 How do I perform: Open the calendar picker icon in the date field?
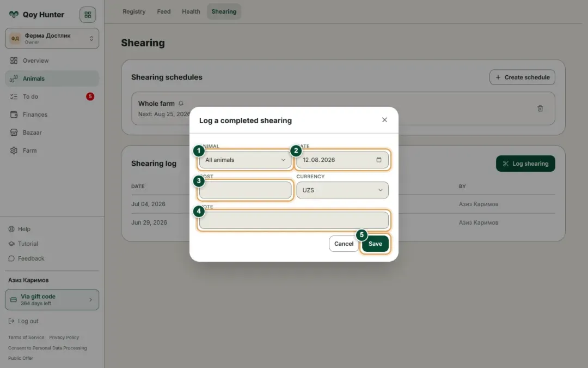[x=379, y=160]
